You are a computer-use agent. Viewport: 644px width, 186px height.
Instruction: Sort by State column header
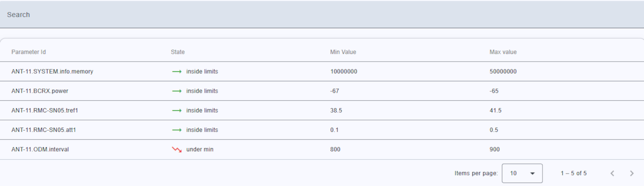click(178, 52)
